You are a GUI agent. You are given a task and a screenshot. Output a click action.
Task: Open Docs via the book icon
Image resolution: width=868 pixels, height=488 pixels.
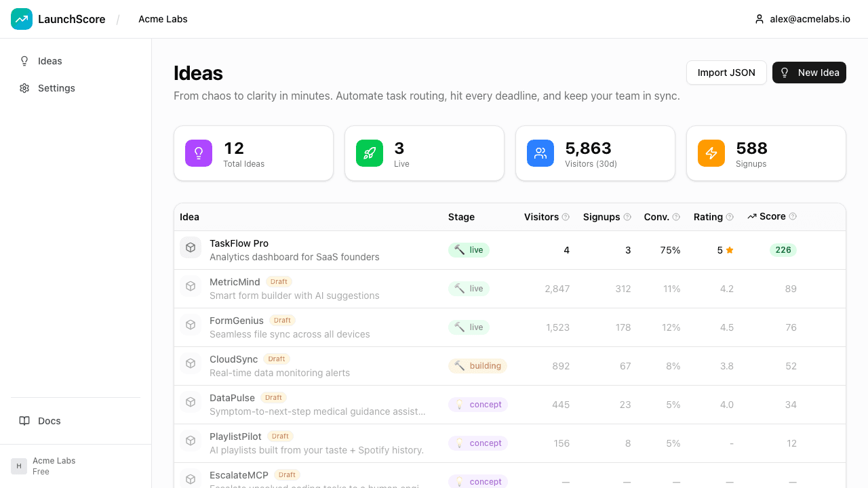pyautogui.click(x=24, y=420)
